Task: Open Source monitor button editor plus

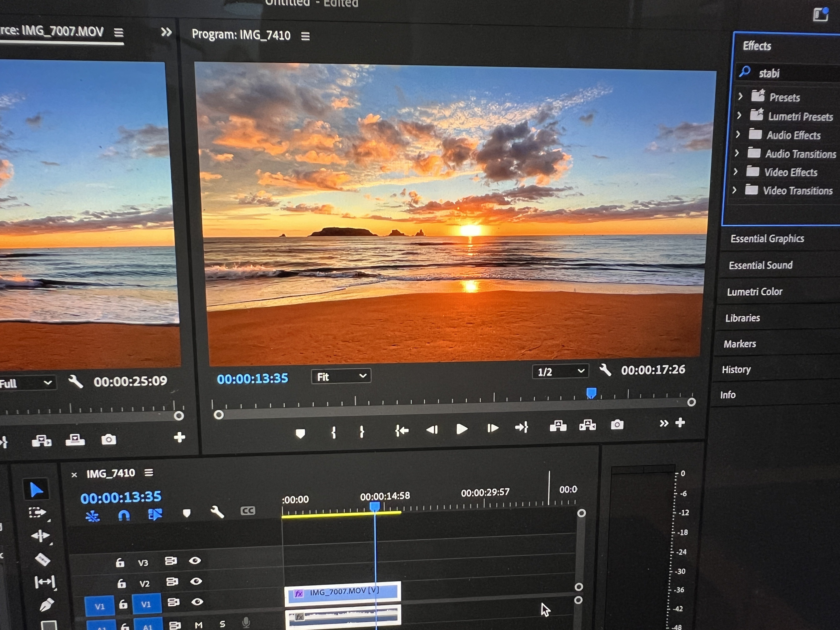Action: [179, 437]
